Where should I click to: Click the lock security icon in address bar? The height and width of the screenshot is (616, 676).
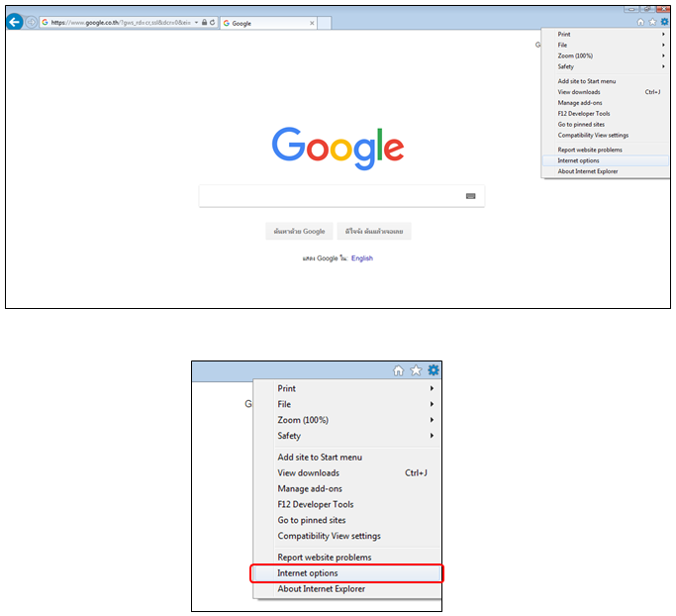tap(204, 22)
